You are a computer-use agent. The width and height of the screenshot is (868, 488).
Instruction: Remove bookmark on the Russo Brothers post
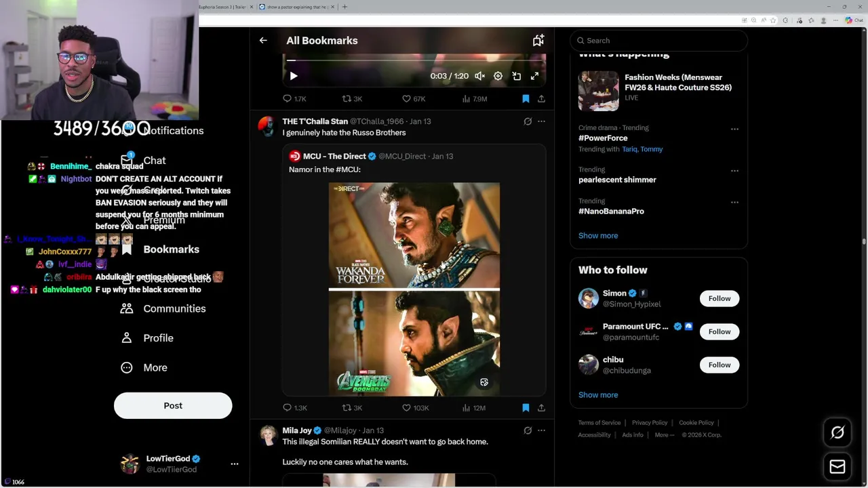526,408
